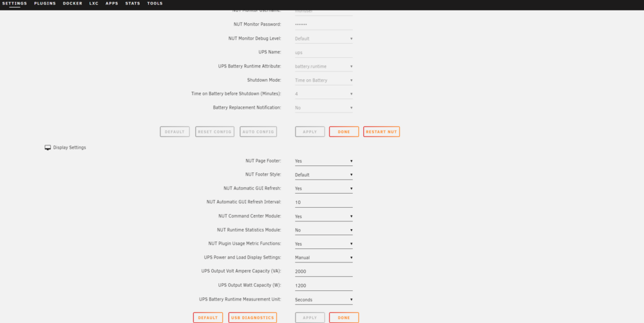Viewport: 644px width, 323px height.
Task: Open the Shutdown Mode dropdown
Action: 324,80
